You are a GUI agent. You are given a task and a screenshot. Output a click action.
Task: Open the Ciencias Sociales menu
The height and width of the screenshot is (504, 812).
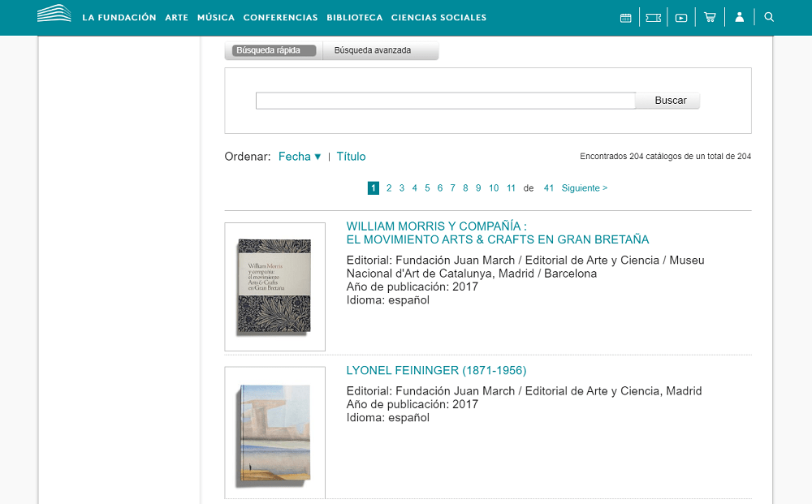pos(439,18)
